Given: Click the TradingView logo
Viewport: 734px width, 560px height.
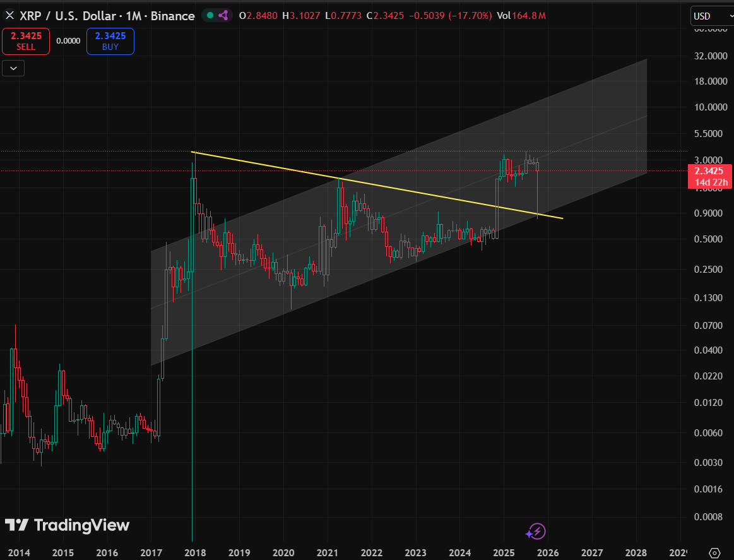Looking at the screenshot, I should [67, 525].
